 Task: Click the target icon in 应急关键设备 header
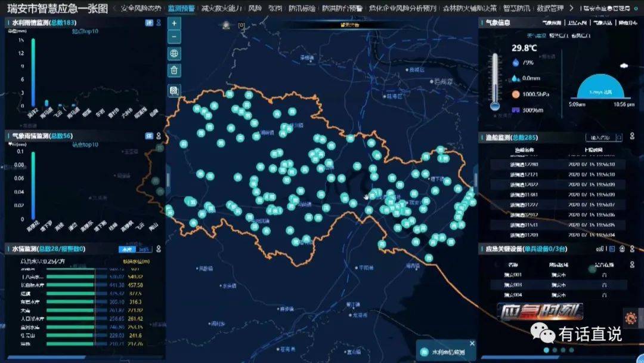[x=622, y=249]
